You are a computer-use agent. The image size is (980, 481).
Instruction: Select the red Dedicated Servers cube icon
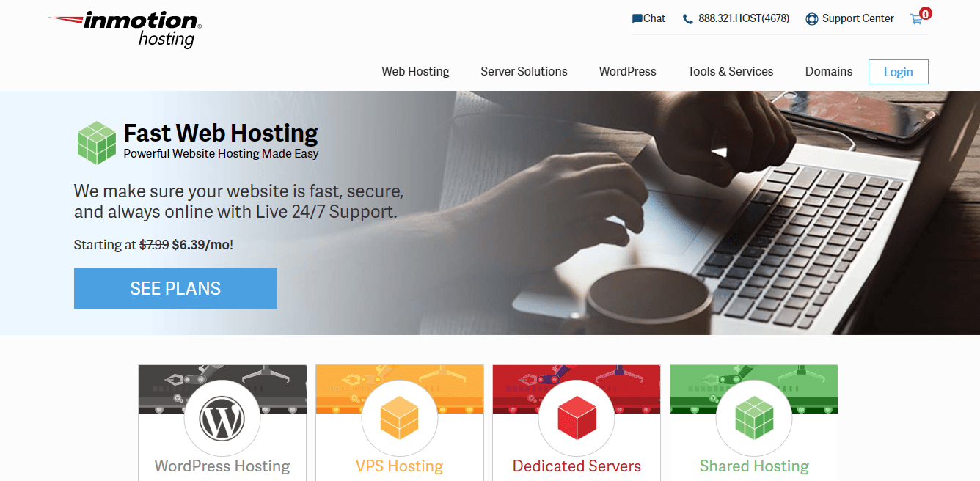577,418
